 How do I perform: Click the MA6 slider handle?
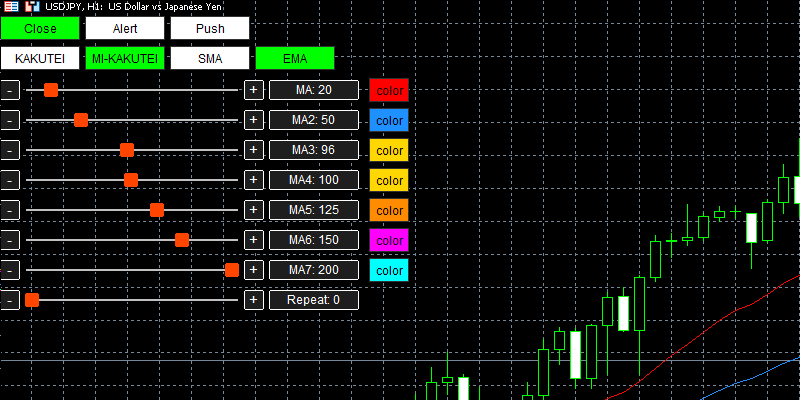click(182, 240)
